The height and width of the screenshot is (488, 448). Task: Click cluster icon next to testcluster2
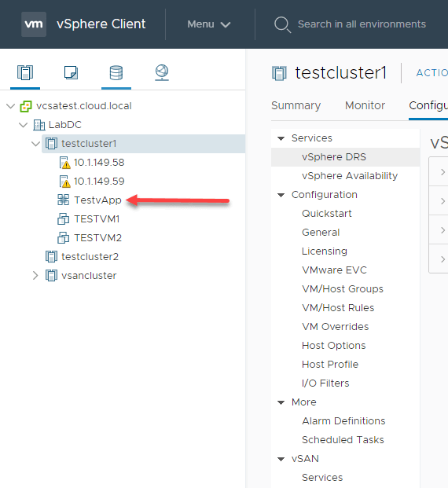coord(51,257)
